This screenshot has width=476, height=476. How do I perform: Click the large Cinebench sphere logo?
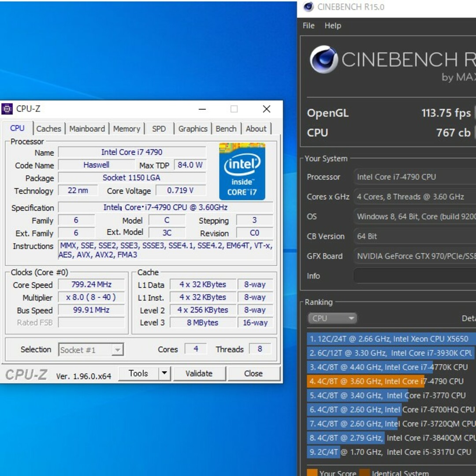324,59
